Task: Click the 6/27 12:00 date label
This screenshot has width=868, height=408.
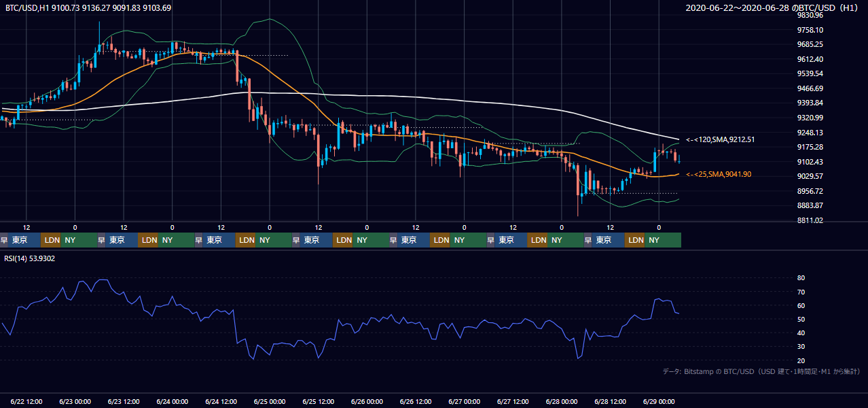Action: (513, 401)
